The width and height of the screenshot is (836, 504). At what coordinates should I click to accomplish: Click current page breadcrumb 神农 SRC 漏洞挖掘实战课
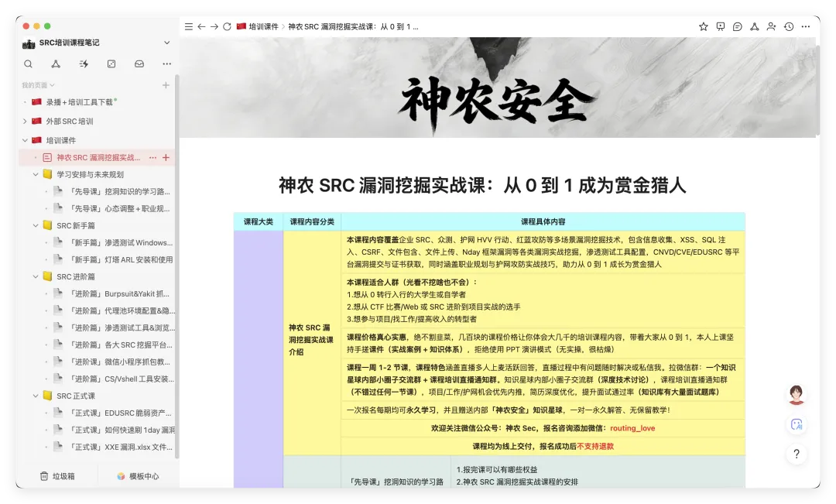(353, 26)
